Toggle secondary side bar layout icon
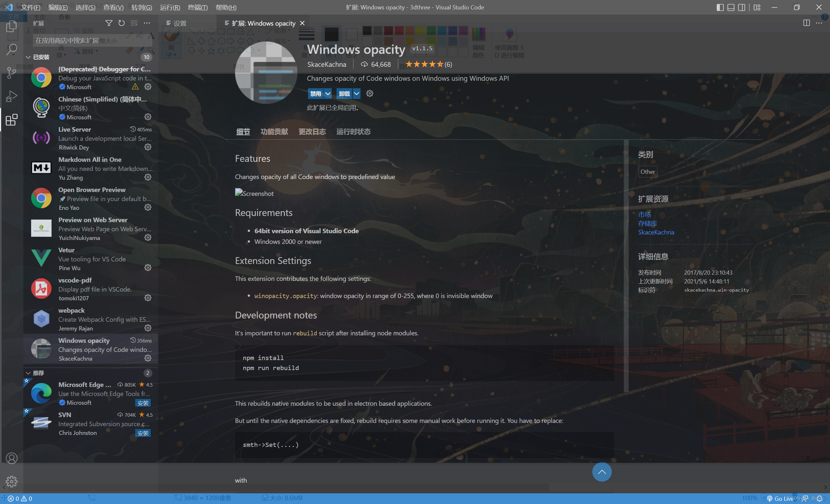 741,7
